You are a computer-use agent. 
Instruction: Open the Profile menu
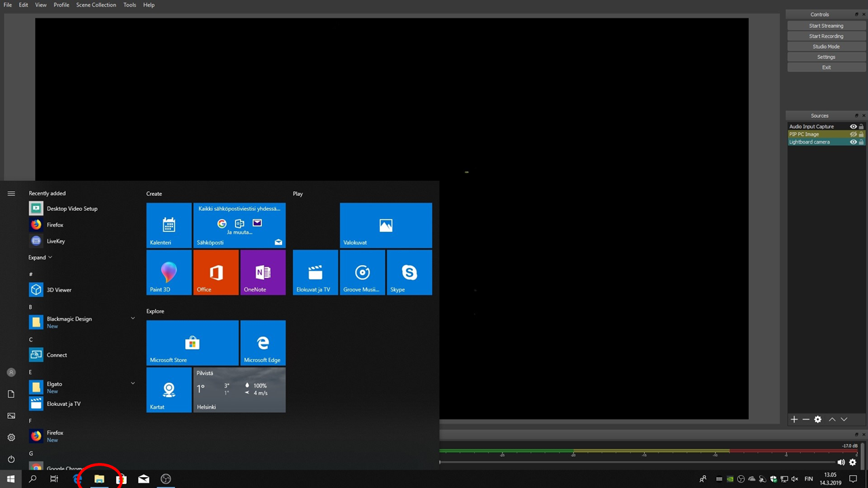(62, 5)
